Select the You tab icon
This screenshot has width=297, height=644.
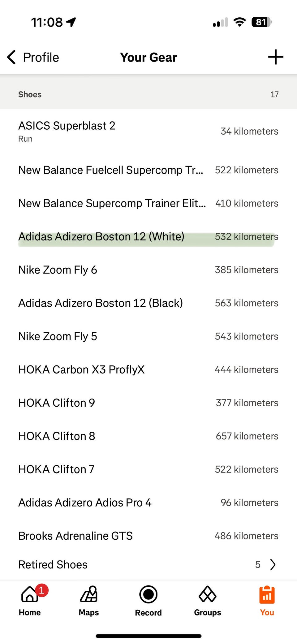coord(267,595)
